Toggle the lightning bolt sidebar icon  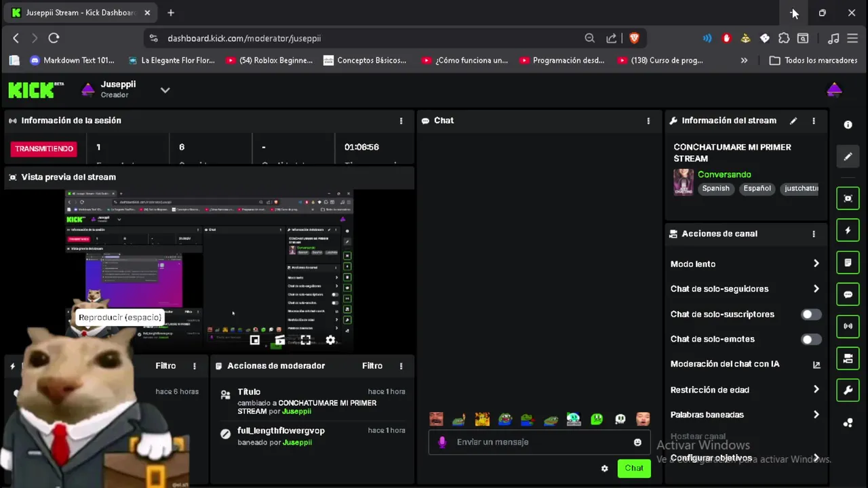point(848,230)
